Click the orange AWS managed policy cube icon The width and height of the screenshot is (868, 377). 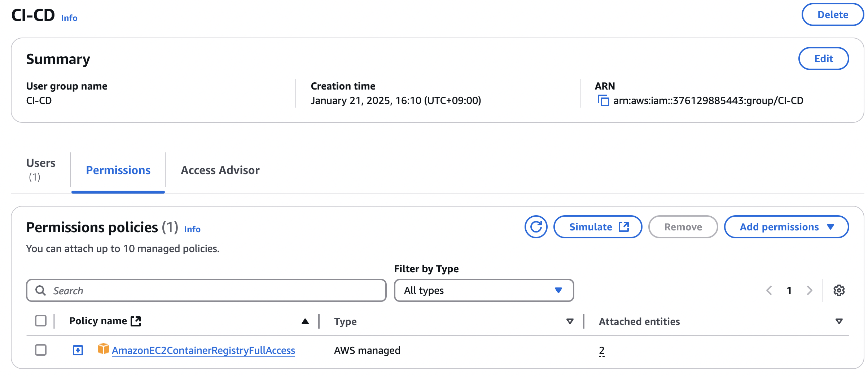point(103,349)
